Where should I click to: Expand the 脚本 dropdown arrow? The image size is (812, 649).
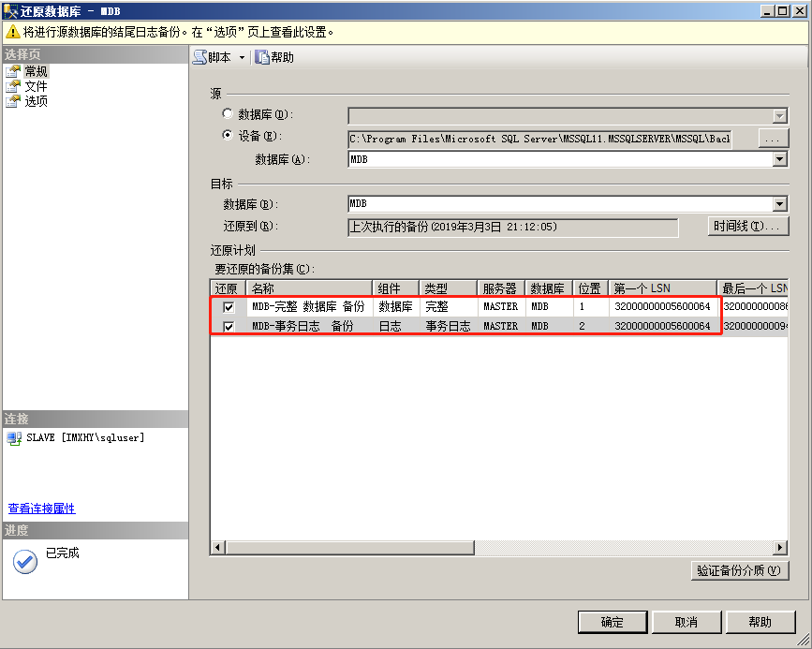[x=242, y=57]
